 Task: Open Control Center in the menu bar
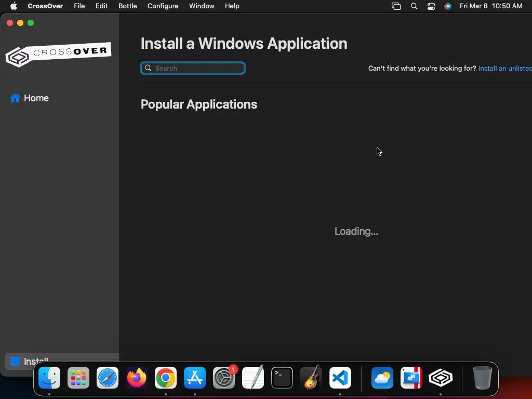(431, 6)
